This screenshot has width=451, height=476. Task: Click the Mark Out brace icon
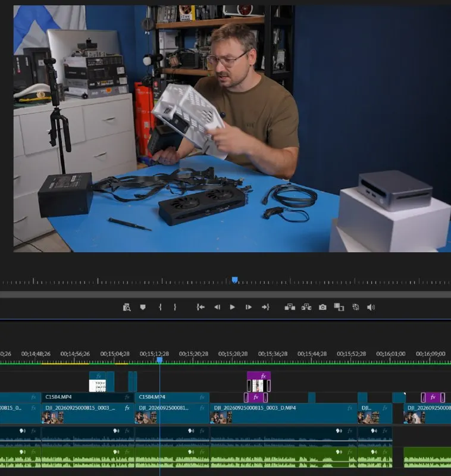click(175, 307)
